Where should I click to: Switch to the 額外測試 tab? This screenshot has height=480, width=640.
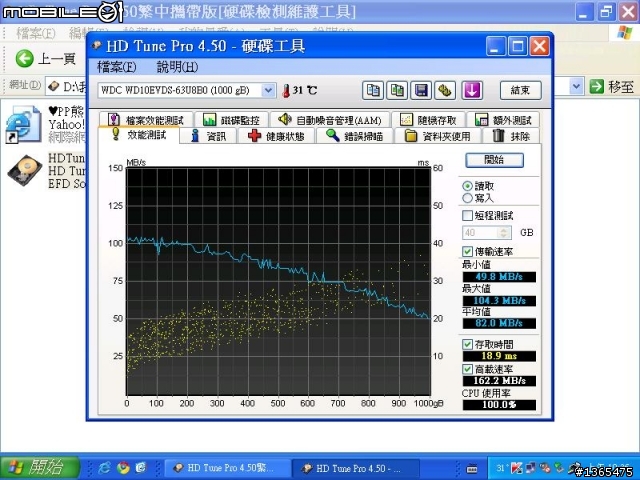coord(503,120)
